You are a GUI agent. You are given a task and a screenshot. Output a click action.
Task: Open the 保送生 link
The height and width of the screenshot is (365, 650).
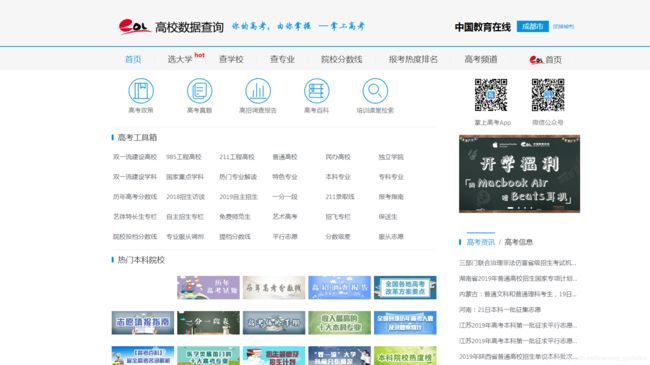[x=388, y=217]
